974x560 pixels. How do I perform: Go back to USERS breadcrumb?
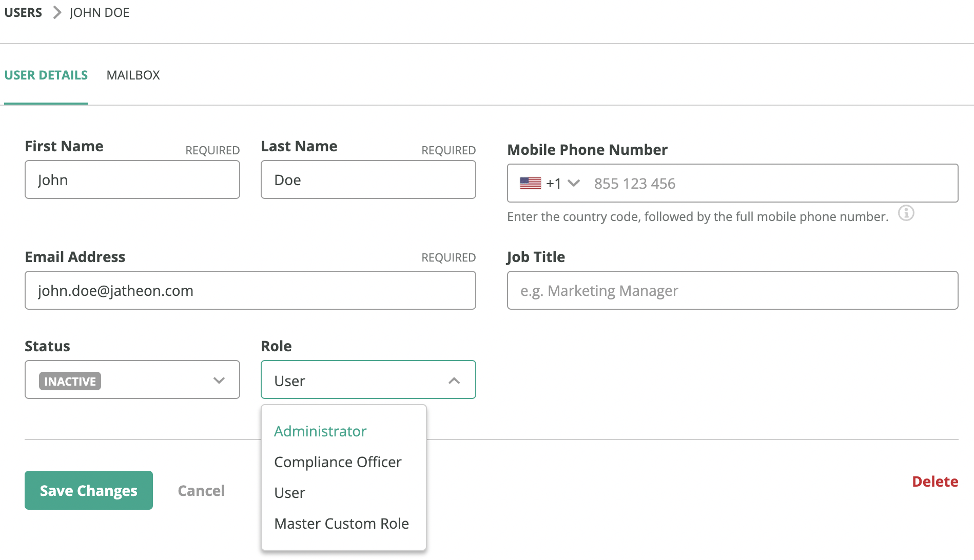[23, 12]
